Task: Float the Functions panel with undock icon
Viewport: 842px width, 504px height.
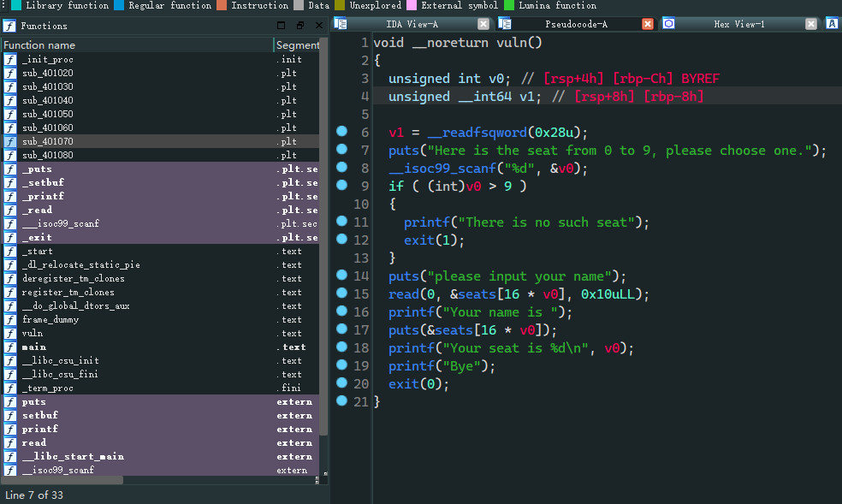Action: click(x=301, y=26)
